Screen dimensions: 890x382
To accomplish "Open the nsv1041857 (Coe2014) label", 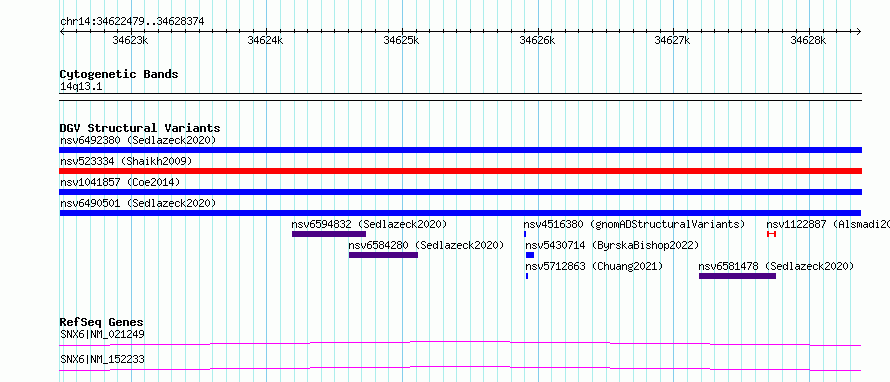I will tap(120, 182).
